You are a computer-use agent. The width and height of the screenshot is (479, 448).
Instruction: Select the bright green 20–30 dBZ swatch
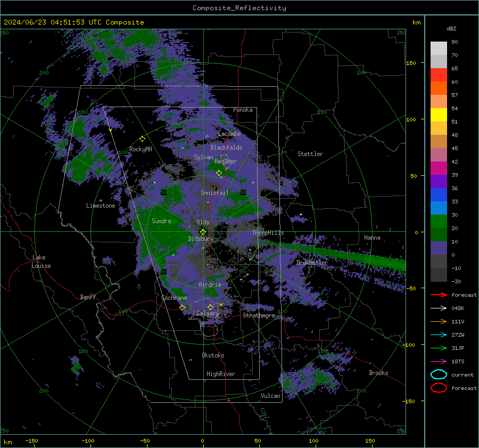tap(439, 222)
